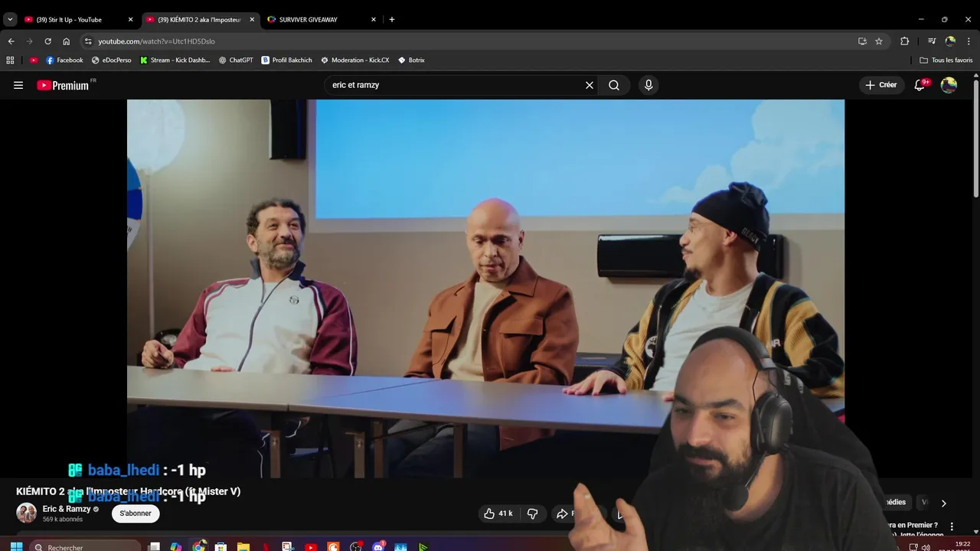Click the YouTube search magnifier button
This screenshot has height=551, width=980.
pos(614,85)
